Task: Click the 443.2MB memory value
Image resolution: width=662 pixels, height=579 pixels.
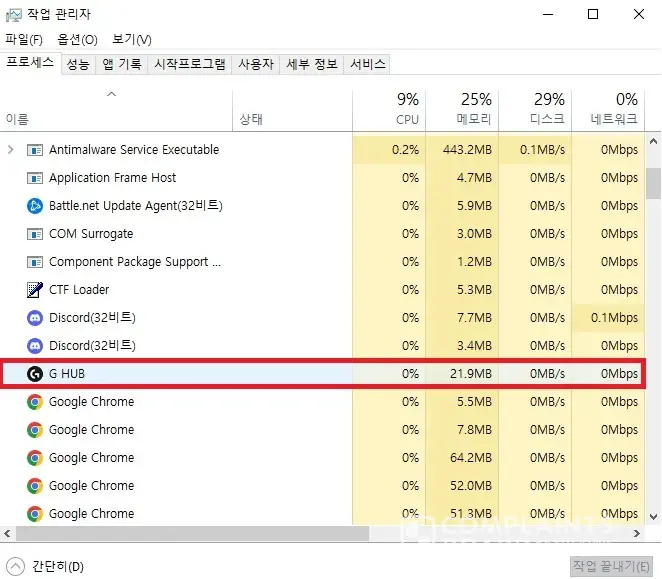Action: 467,150
